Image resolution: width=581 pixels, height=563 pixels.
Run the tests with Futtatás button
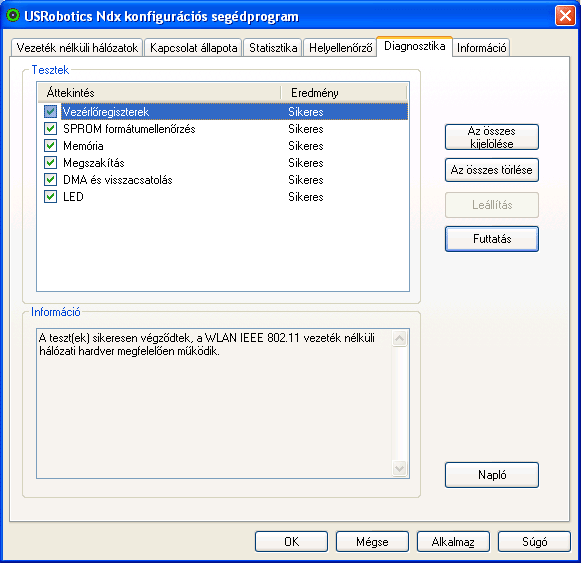click(492, 239)
